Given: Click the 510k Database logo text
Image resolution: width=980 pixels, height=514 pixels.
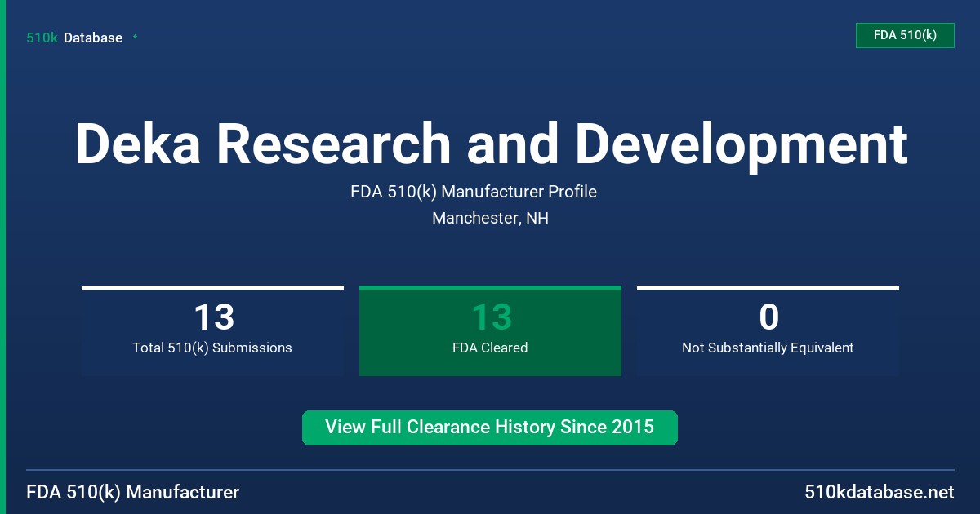Looking at the screenshot, I should coord(74,38).
